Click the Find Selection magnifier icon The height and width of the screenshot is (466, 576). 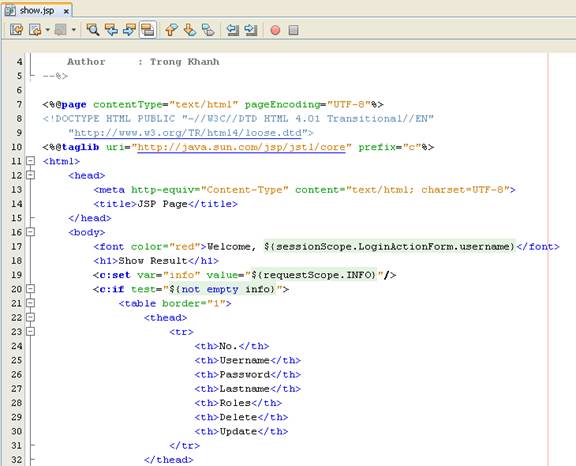pyautogui.click(x=92, y=29)
